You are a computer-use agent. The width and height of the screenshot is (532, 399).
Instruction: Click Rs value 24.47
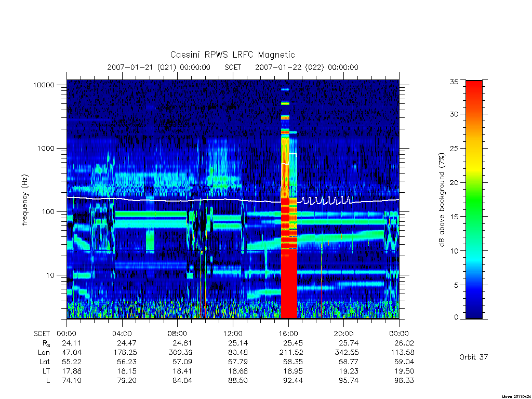(x=127, y=343)
